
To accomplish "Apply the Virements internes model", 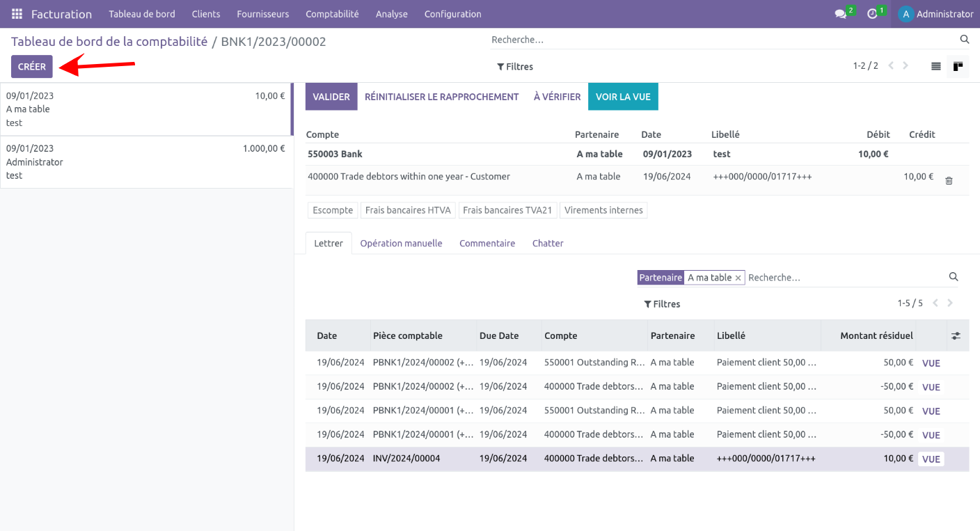I will [x=603, y=210].
